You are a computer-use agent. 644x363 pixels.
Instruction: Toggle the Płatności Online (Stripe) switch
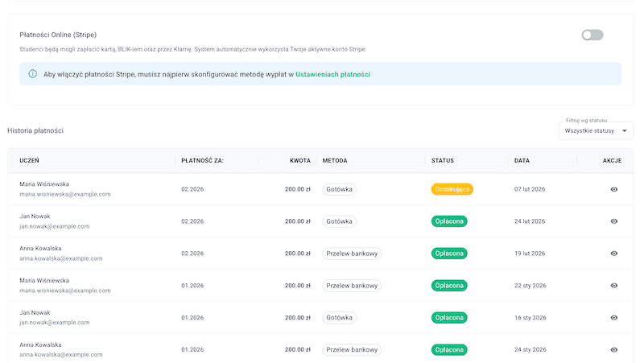(x=592, y=35)
